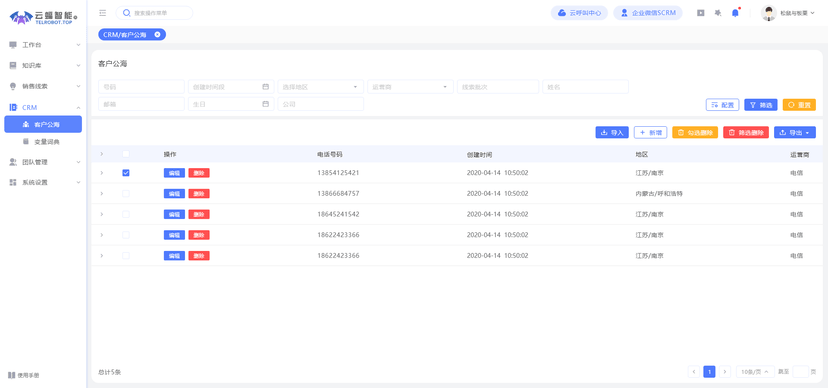Check the checkbox for 13866684757
This screenshot has height=388, width=828.
pos(126,194)
